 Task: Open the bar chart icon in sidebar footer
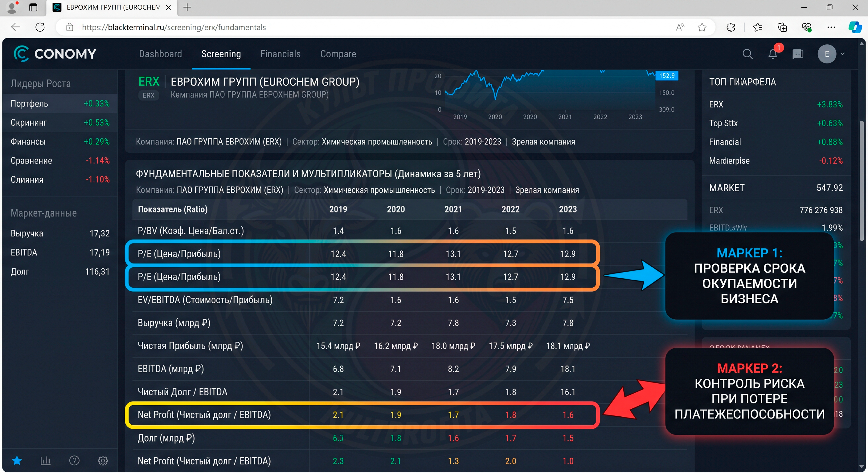click(46, 460)
